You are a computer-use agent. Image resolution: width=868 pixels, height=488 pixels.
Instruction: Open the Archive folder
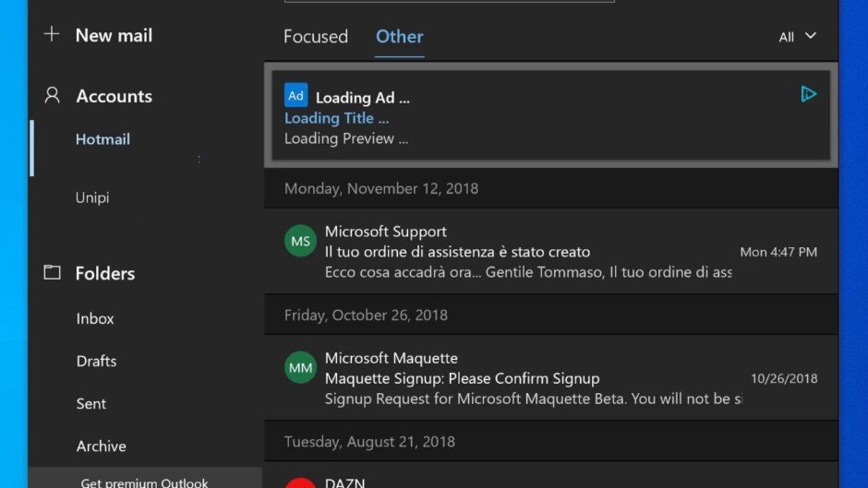[102, 446]
